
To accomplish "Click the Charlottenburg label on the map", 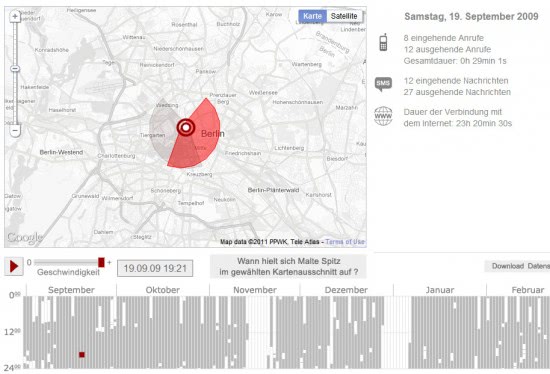I will coord(116,156).
